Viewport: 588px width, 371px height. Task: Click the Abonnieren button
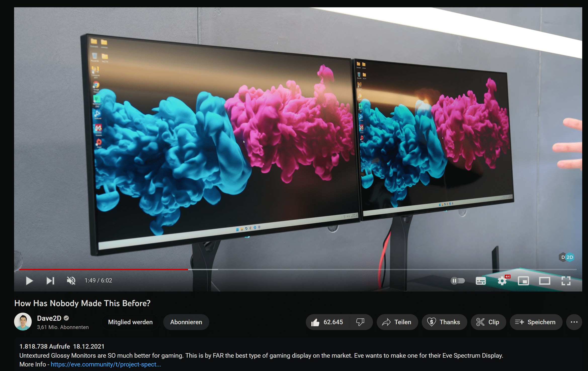[186, 322]
